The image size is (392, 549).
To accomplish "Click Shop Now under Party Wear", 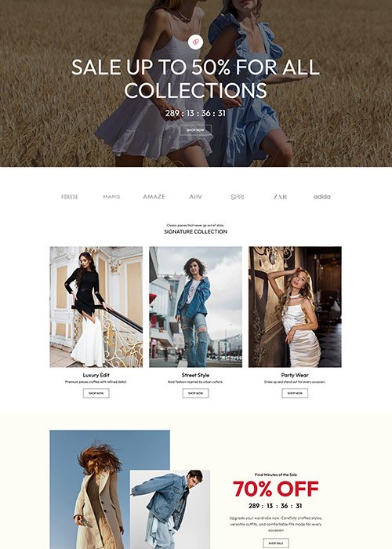I will (295, 393).
